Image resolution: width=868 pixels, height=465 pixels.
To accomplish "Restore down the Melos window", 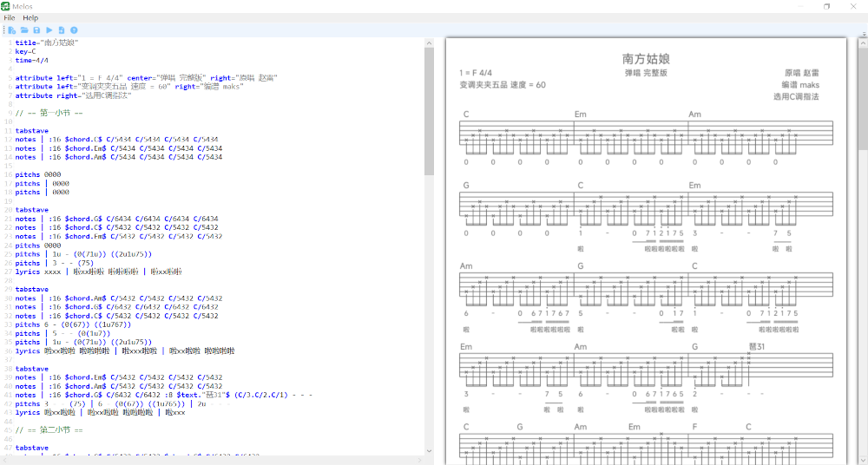I will (x=826, y=6).
